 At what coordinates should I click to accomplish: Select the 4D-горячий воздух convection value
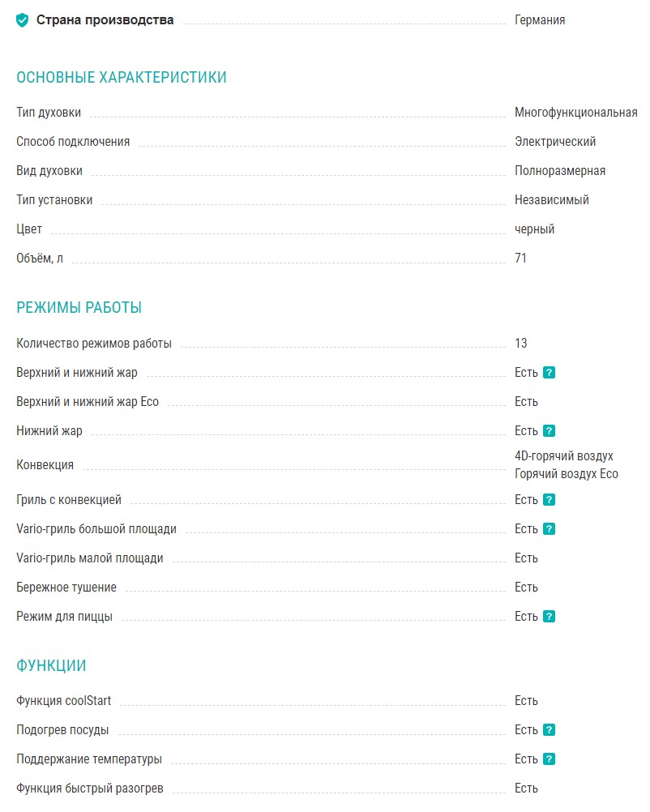point(564,456)
